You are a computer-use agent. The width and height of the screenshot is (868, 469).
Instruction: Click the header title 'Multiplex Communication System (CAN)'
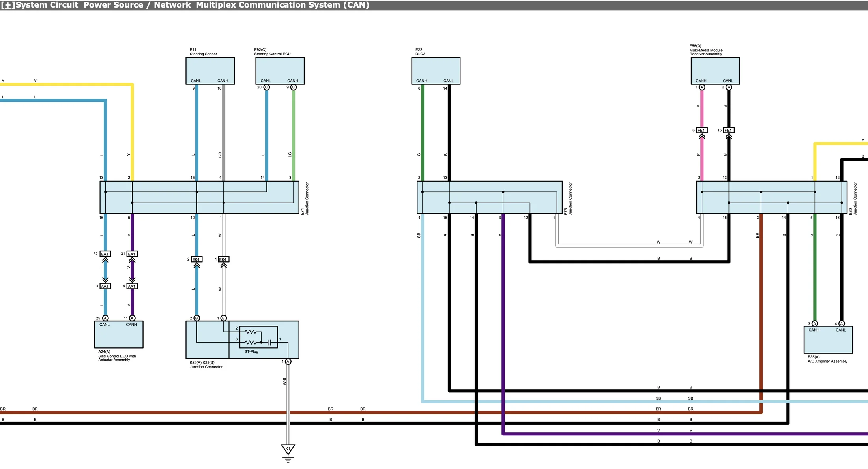[282, 5]
